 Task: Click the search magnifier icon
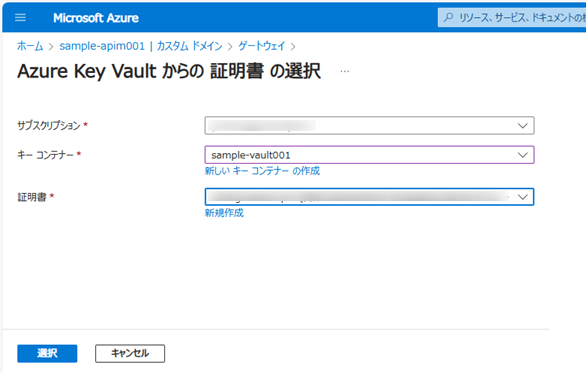(448, 18)
